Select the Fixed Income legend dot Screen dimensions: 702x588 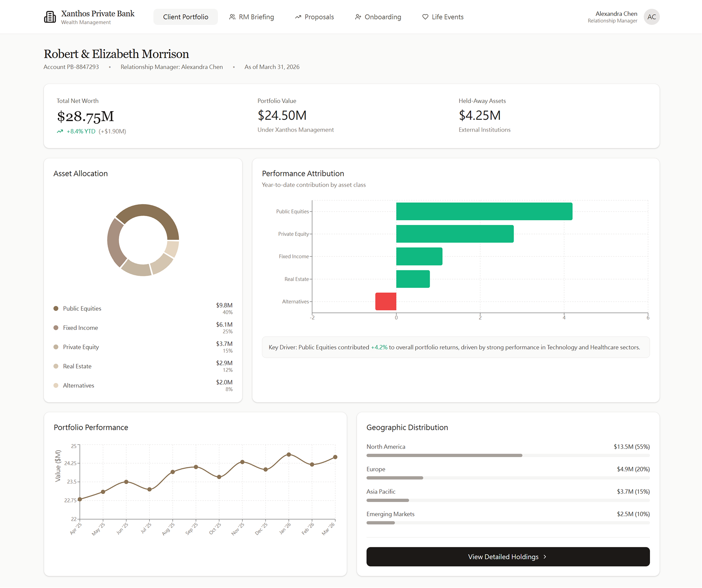point(56,328)
